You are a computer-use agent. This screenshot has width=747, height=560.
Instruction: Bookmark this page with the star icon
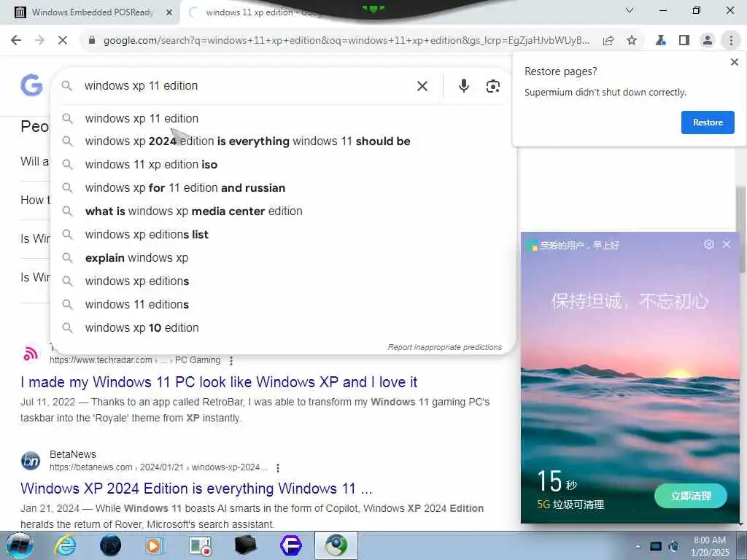632,41
